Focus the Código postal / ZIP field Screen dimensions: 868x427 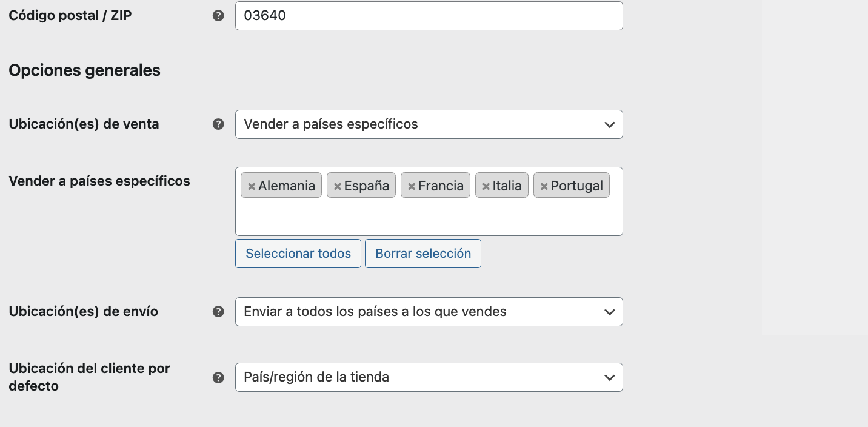[x=429, y=16]
